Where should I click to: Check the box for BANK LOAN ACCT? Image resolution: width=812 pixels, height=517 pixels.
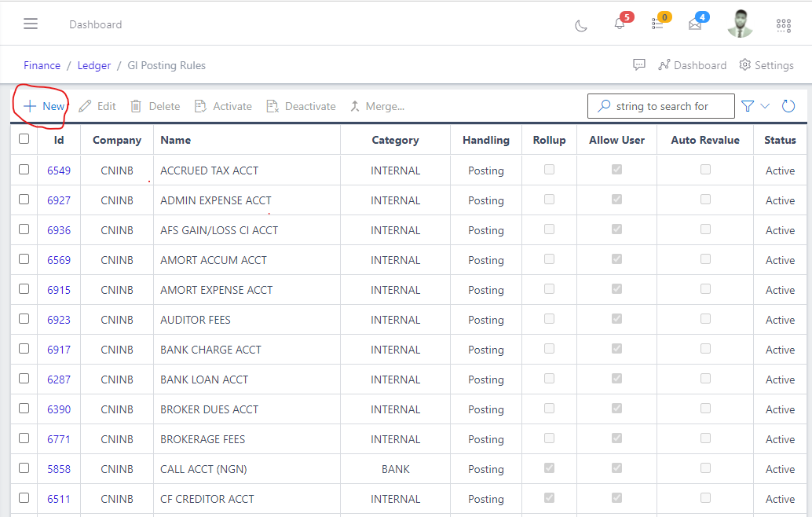pyautogui.click(x=24, y=379)
